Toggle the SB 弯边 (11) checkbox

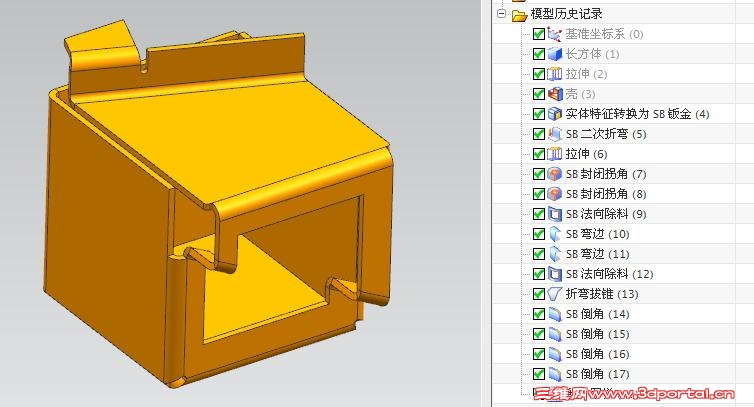pyautogui.click(x=539, y=254)
